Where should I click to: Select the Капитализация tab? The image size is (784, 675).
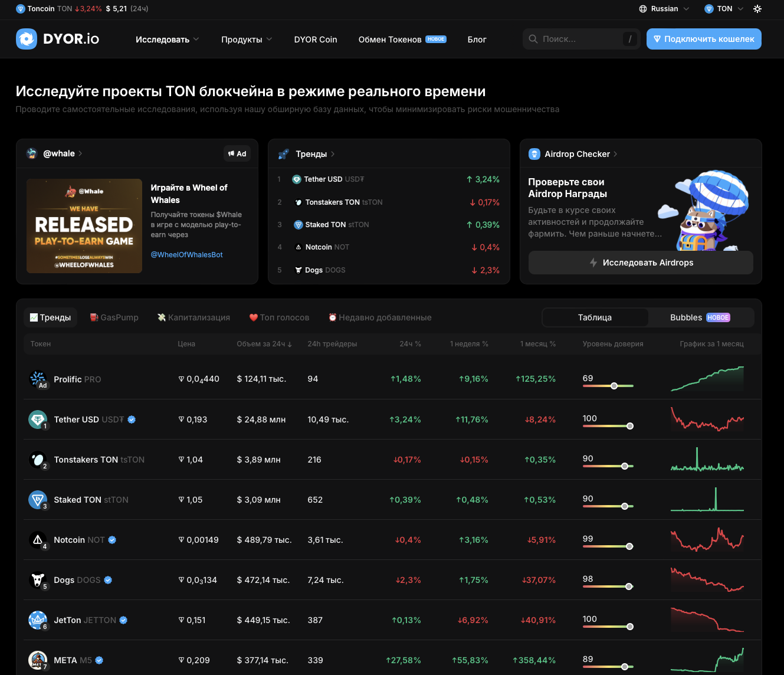point(193,317)
